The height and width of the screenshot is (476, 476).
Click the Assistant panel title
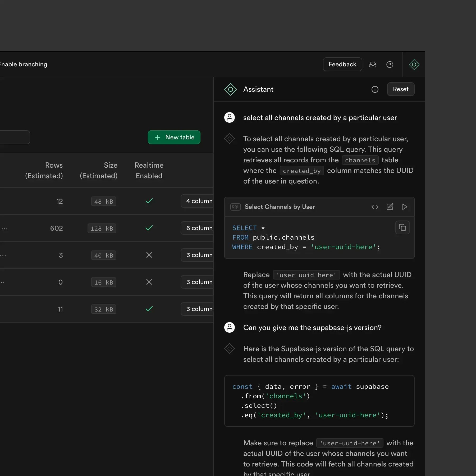click(x=258, y=89)
